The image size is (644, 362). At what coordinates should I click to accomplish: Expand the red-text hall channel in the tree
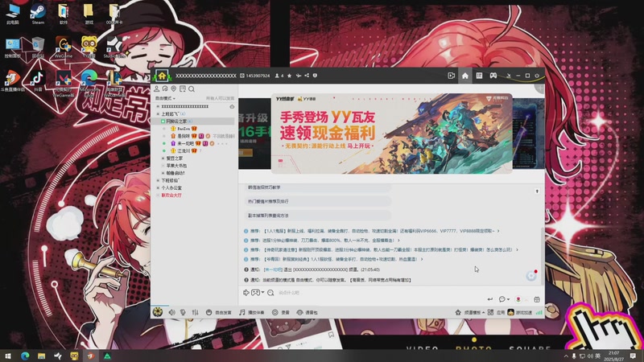coord(158,195)
